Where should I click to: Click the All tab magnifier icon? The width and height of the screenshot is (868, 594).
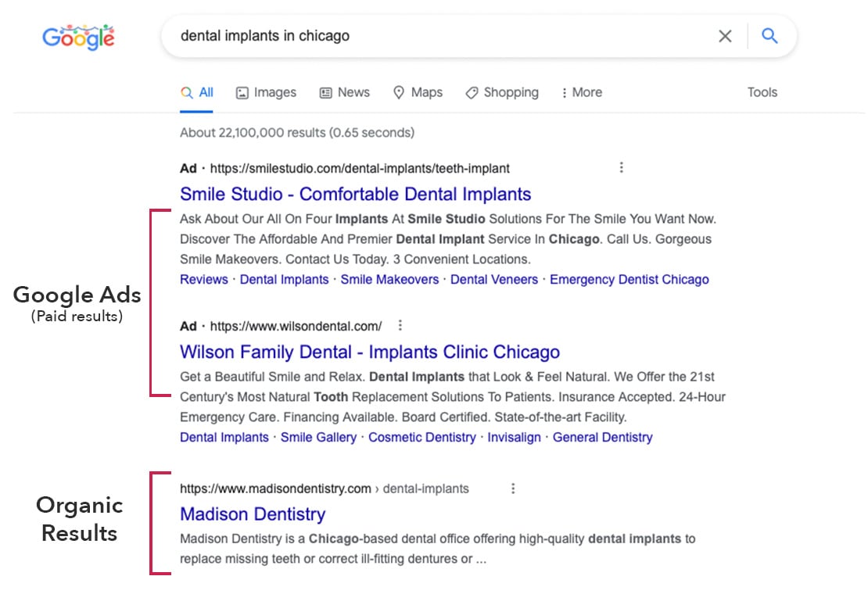point(187,93)
